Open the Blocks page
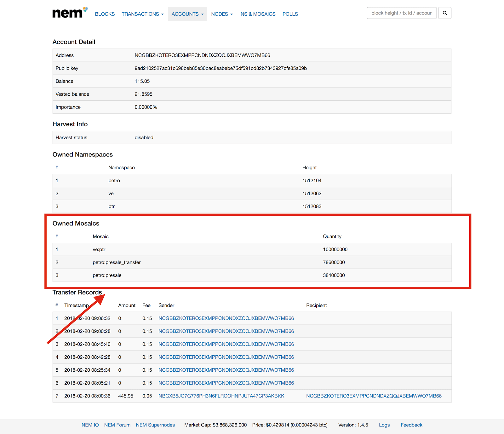The height and width of the screenshot is (434, 504). pos(105,14)
